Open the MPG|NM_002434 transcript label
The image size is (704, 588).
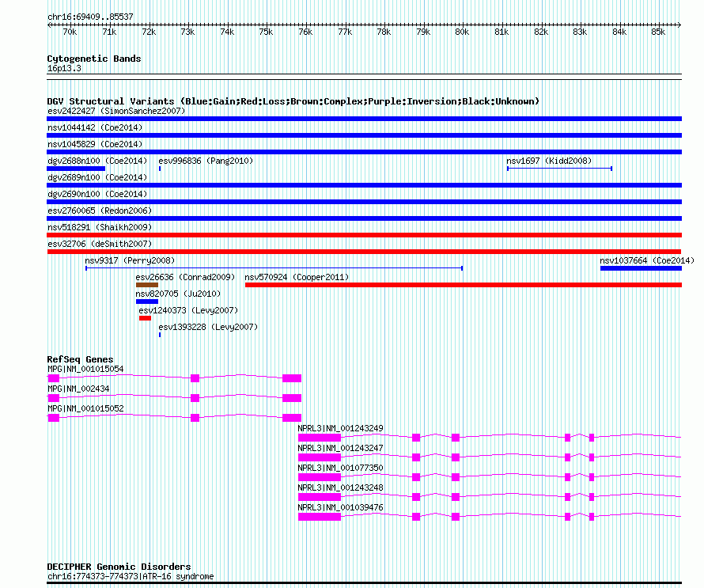pyautogui.click(x=78, y=389)
